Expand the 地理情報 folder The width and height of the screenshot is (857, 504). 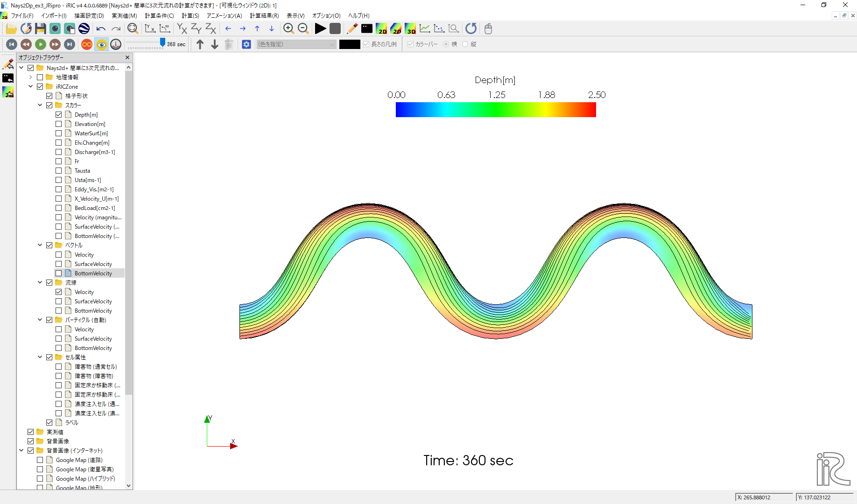(31, 77)
